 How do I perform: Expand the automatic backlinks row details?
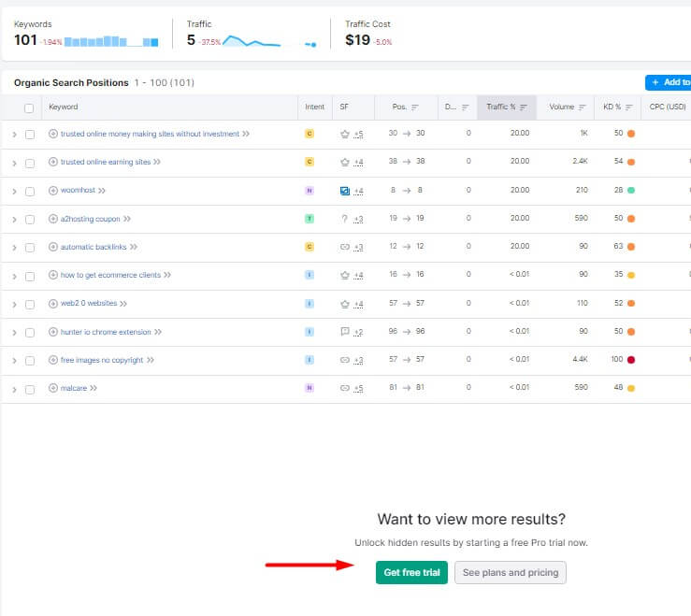(x=14, y=248)
